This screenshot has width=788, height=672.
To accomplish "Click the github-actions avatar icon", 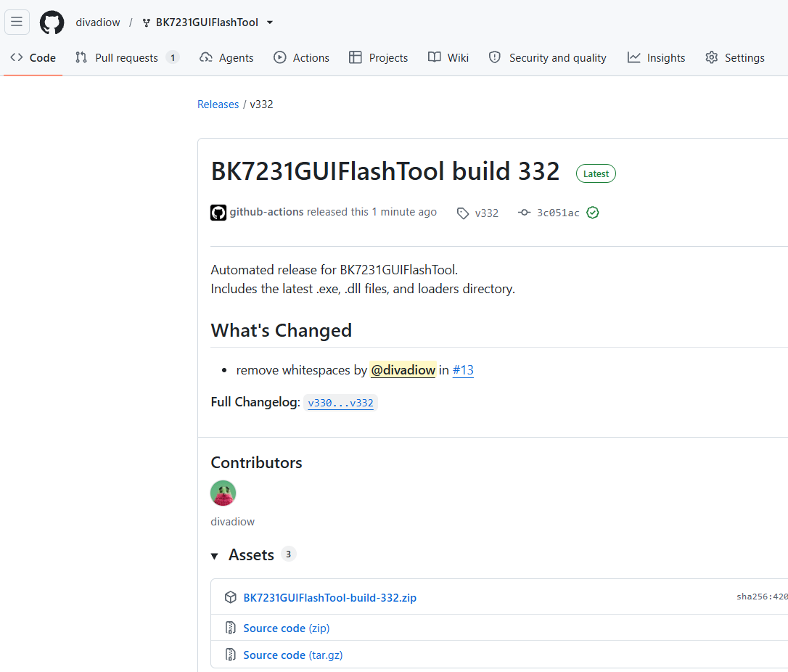I will 218,213.
